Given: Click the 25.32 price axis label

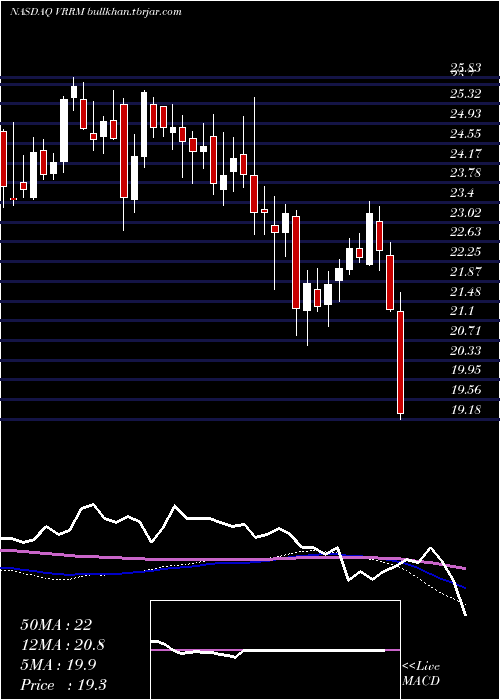Looking at the screenshot, I should point(466,94).
